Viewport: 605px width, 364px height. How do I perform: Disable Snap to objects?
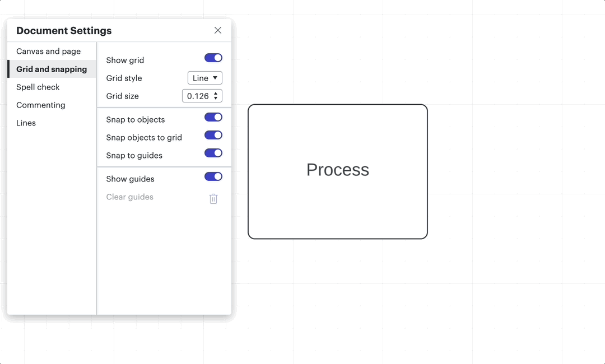point(213,117)
